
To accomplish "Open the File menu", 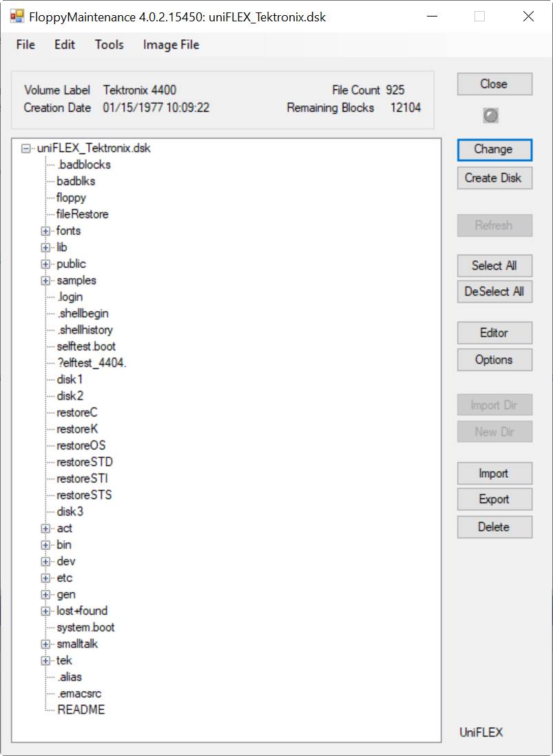I will tap(25, 45).
